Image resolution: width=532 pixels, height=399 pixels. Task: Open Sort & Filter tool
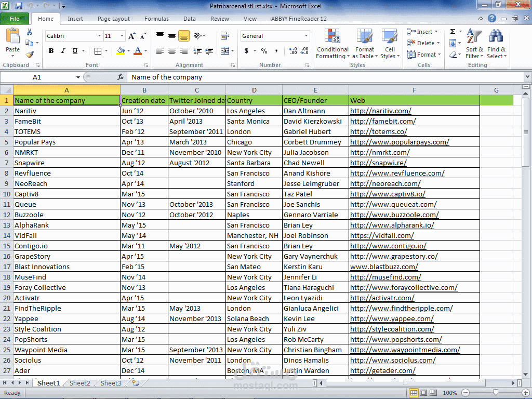point(474,44)
